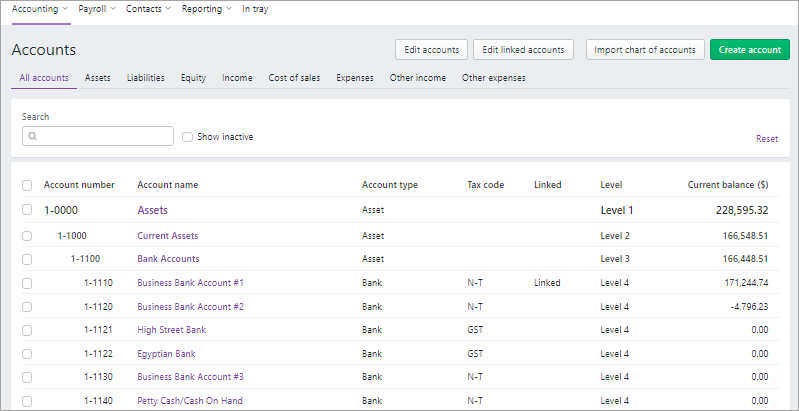
Task: Click Import chart of accounts
Action: point(645,50)
